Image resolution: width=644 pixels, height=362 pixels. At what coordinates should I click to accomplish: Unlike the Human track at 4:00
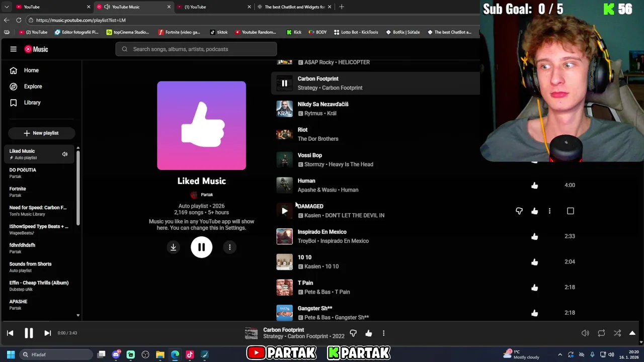point(534,186)
